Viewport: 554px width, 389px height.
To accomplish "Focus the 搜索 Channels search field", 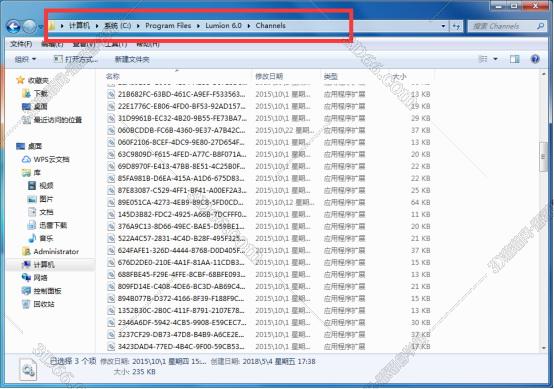I will coord(503,26).
